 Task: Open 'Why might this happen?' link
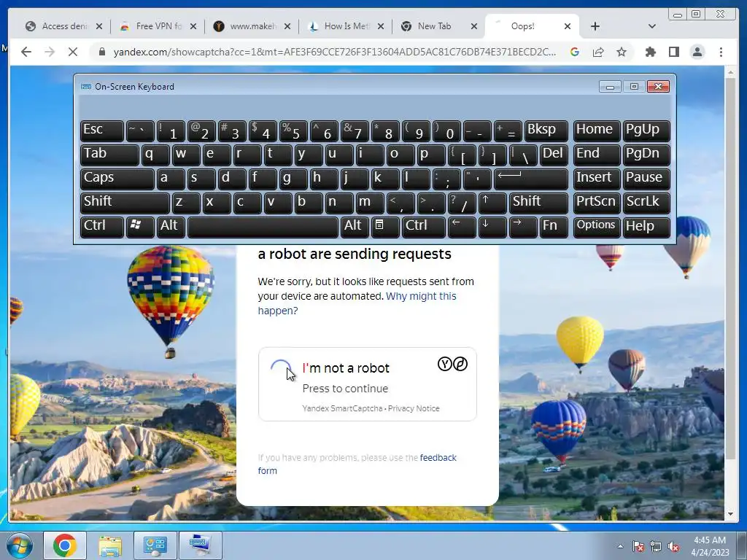click(x=357, y=303)
